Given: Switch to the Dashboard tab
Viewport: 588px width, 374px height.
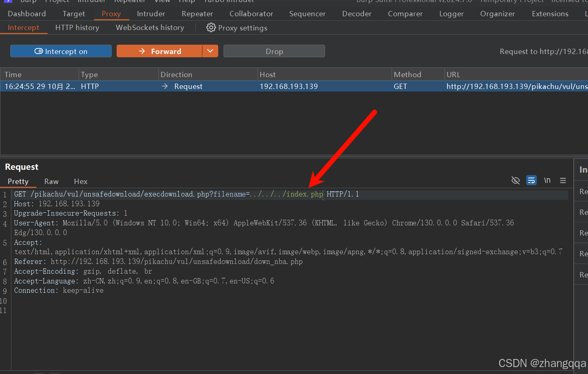Looking at the screenshot, I should [27, 14].
